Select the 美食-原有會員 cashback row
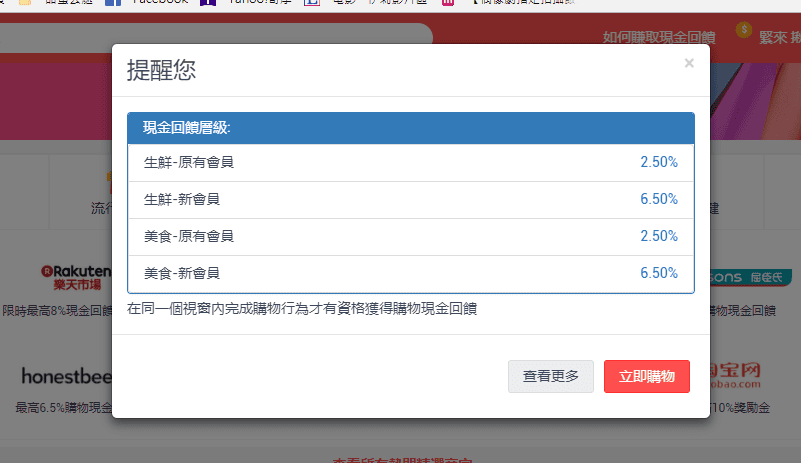The width and height of the screenshot is (801, 463). point(410,236)
